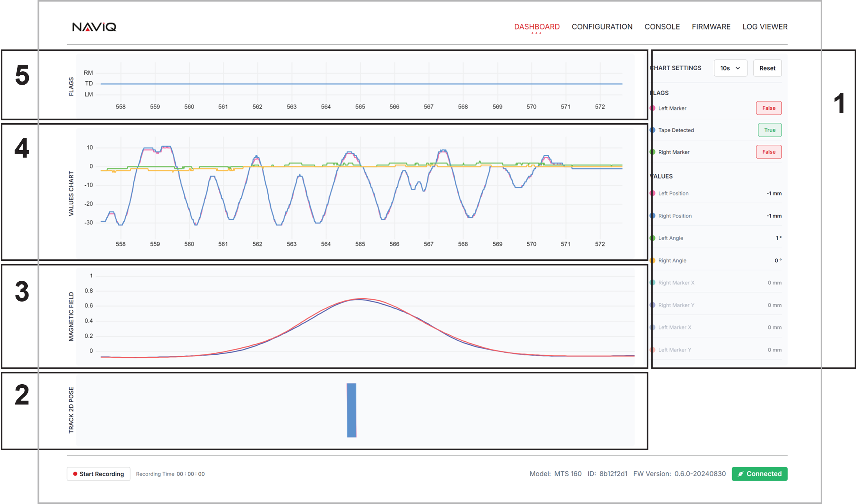Click the blue bar in Track 2D Pose
857x504 pixels.
pyautogui.click(x=352, y=410)
